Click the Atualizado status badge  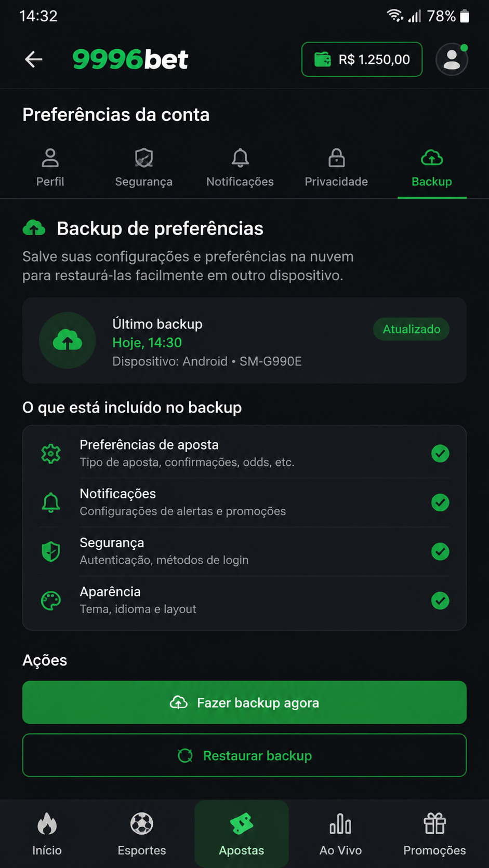[x=412, y=329]
